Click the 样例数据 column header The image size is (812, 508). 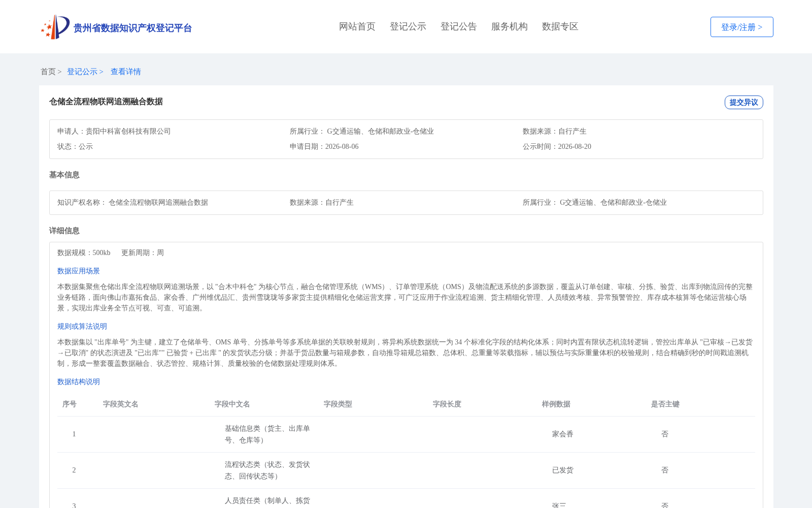tap(556, 404)
